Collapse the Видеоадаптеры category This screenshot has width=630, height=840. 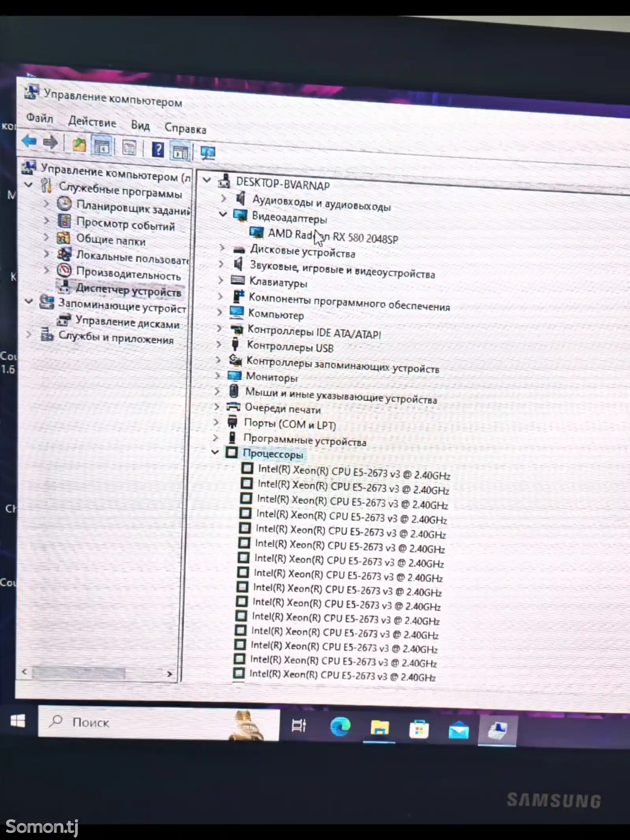click(223, 214)
